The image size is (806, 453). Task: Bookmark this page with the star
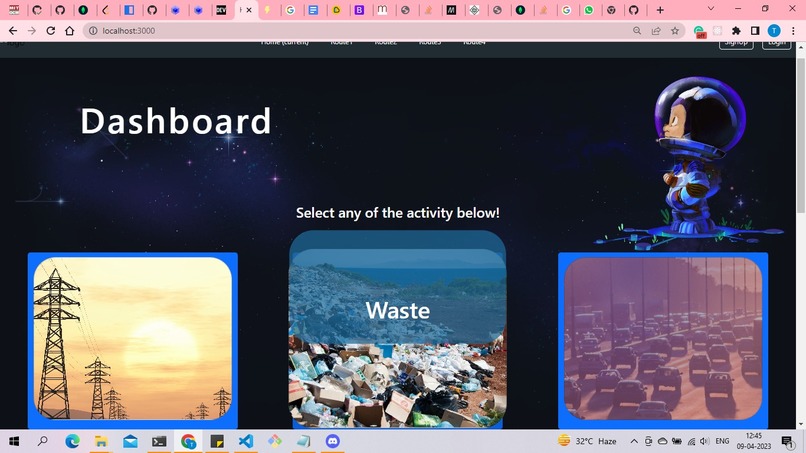click(675, 31)
